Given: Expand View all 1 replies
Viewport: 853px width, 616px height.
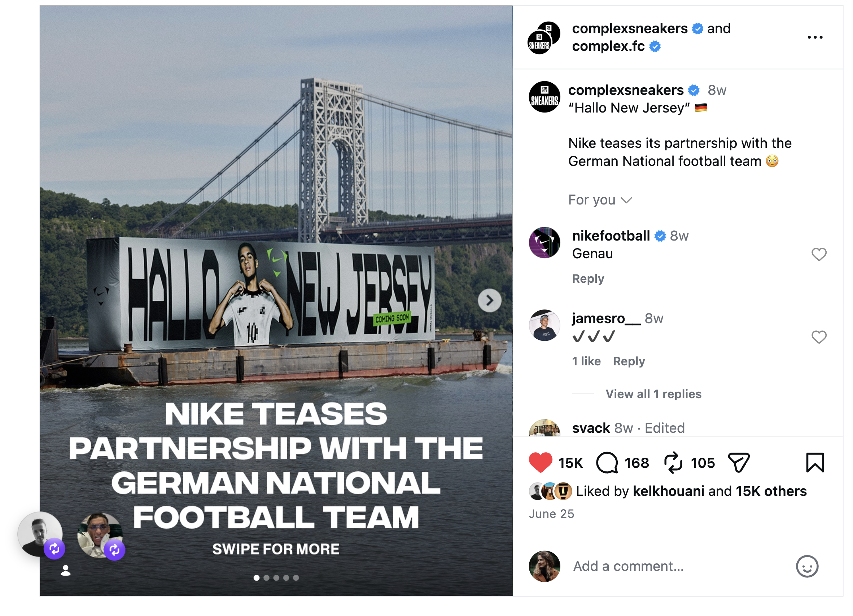Looking at the screenshot, I should 653,394.
